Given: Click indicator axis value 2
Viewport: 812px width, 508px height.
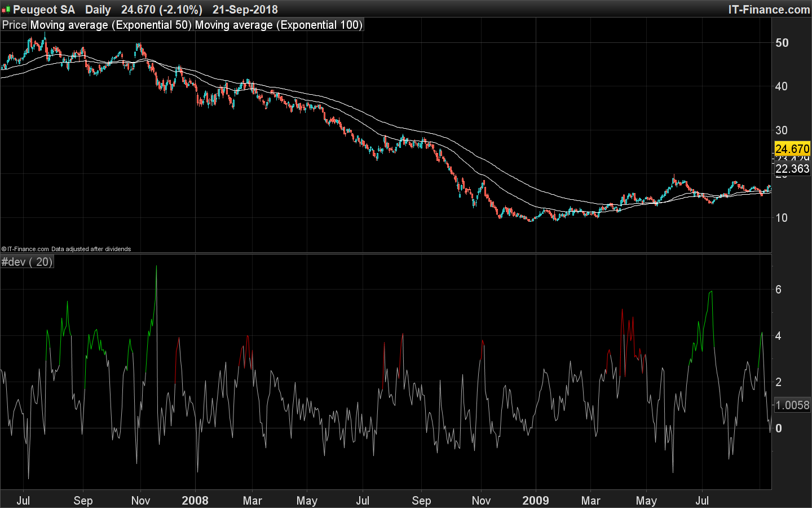Looking at the screenshot, I should [779, 382].
